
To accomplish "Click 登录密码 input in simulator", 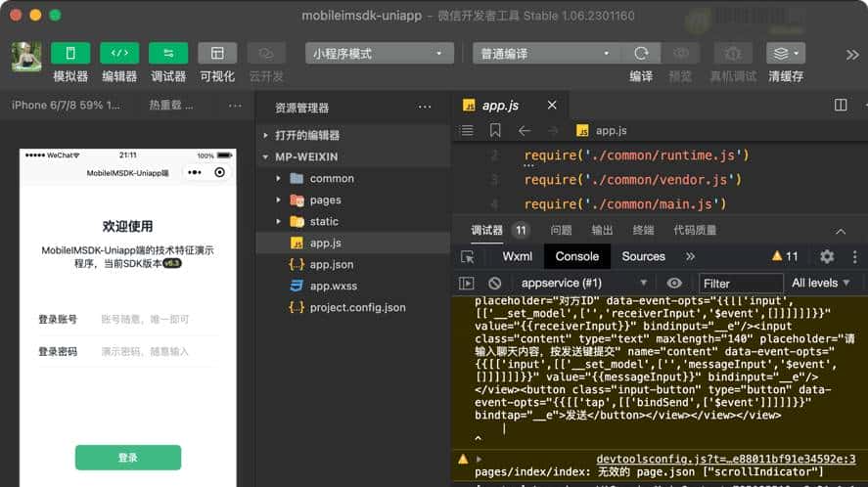I will tap(160, 351).
